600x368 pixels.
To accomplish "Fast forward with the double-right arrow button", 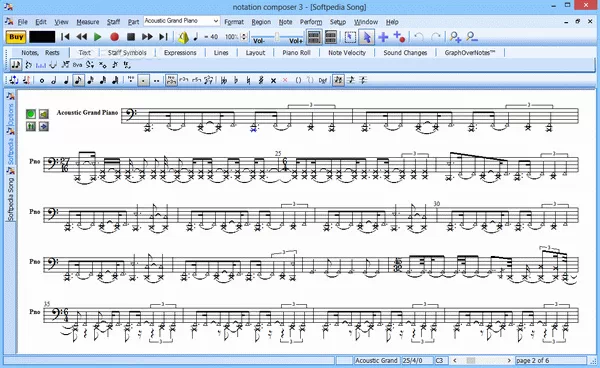I will tap(147, 37).
